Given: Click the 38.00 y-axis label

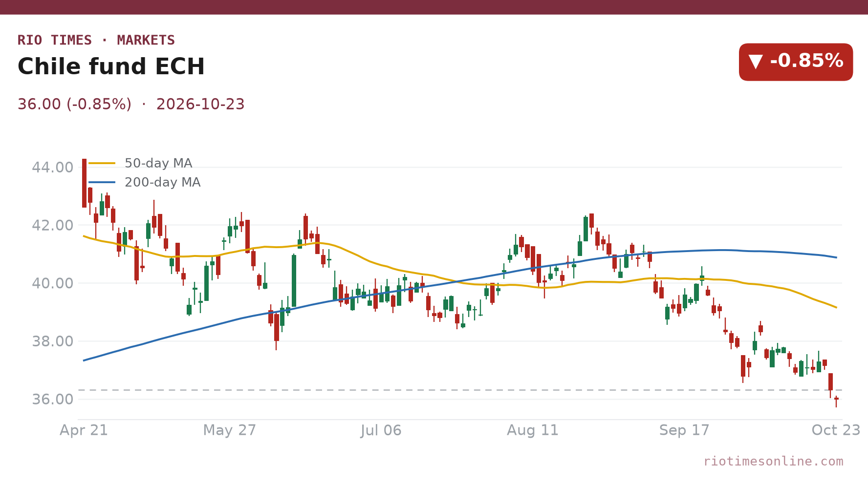Looking at the screenshot, I should click(53, 341).
